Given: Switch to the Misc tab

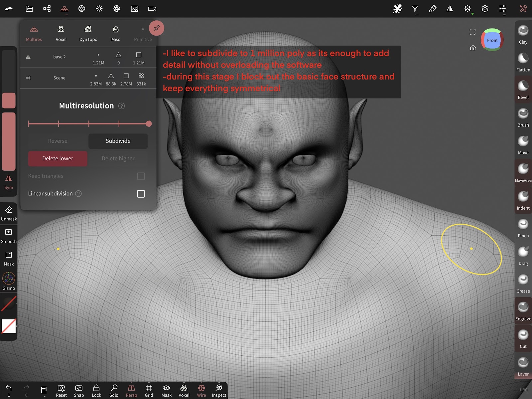Looking at the screenshot, I should [x=116, y=33].
